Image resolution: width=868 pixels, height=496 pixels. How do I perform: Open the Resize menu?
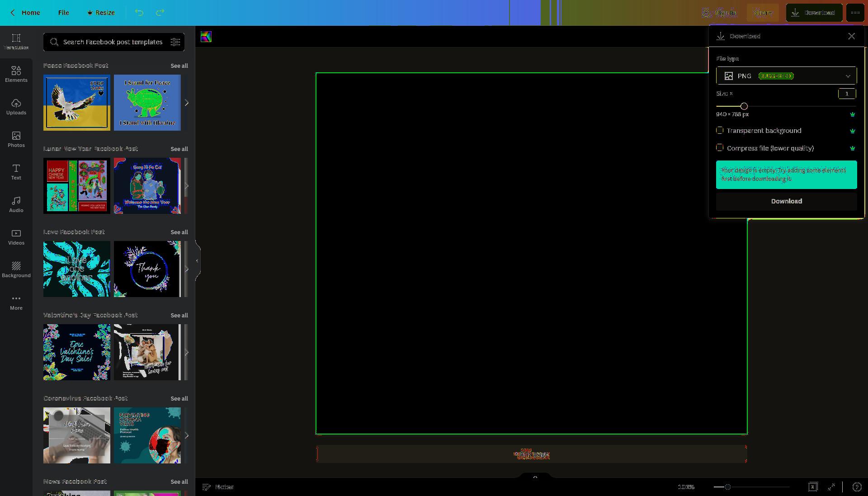[101, 13]
